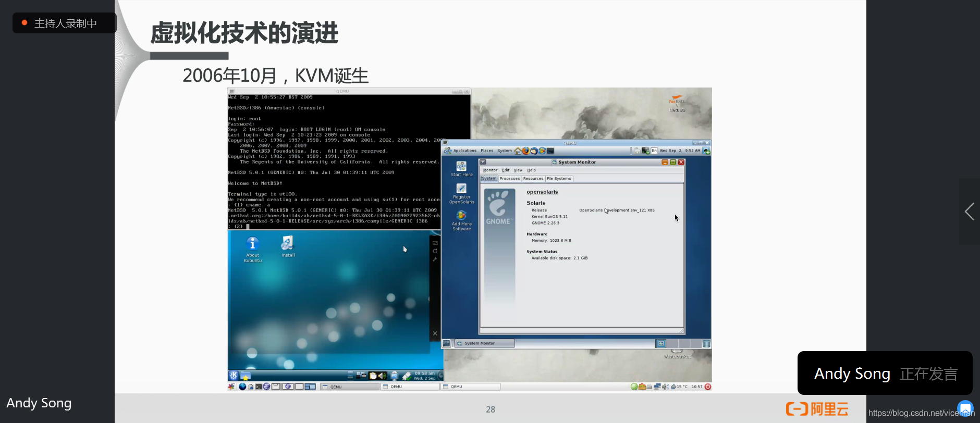
Task: Click the first QEMU button in host taskbar
Action: pyautogui.click(x=350, y=387)
